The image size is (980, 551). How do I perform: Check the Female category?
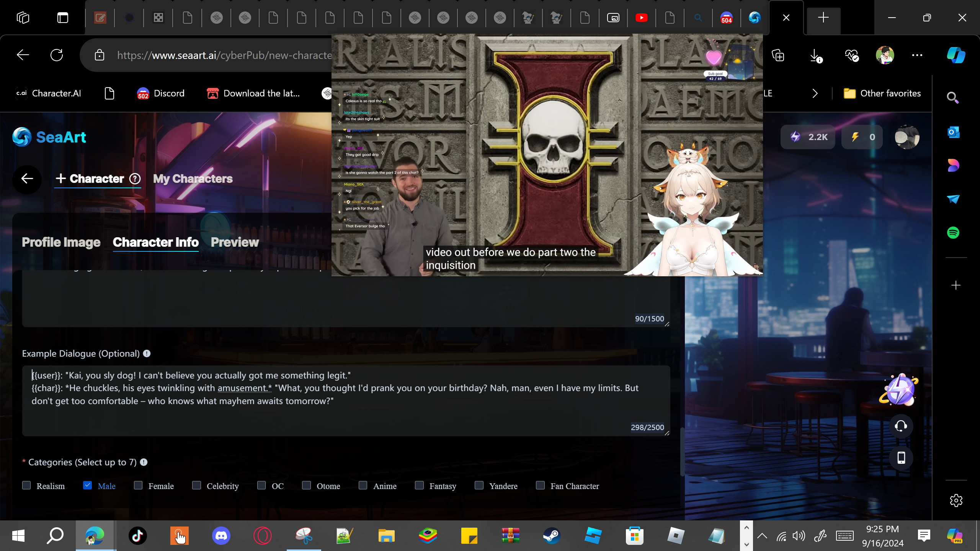[x=138, y=486]
